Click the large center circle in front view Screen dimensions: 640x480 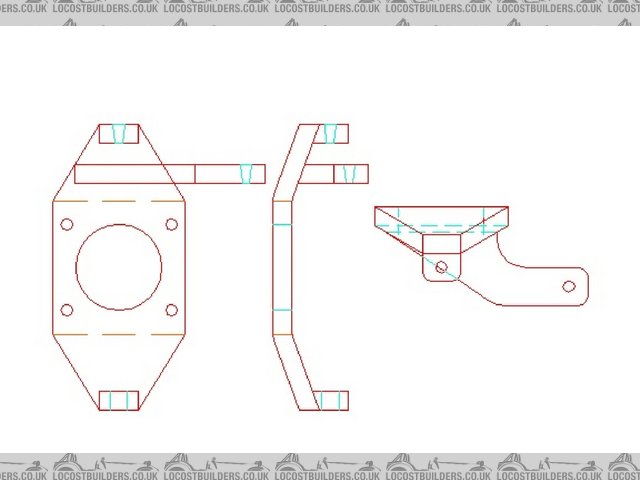[119, 267]
